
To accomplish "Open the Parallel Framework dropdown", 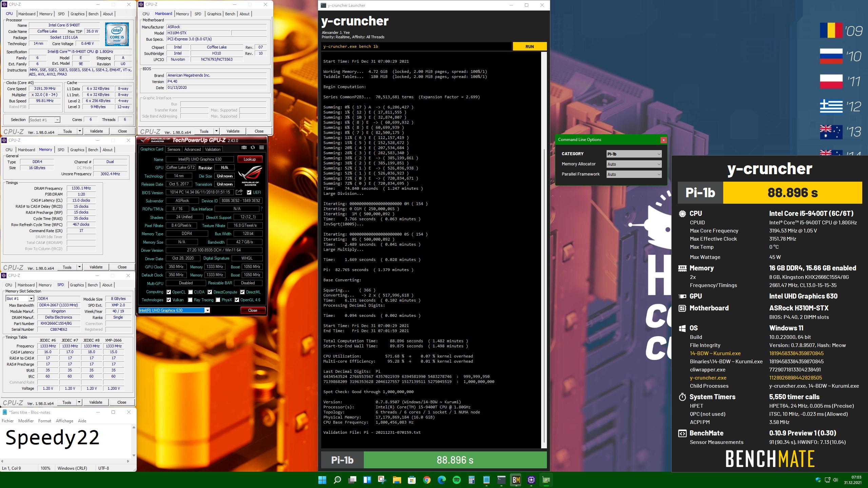I will click(634, 174).
